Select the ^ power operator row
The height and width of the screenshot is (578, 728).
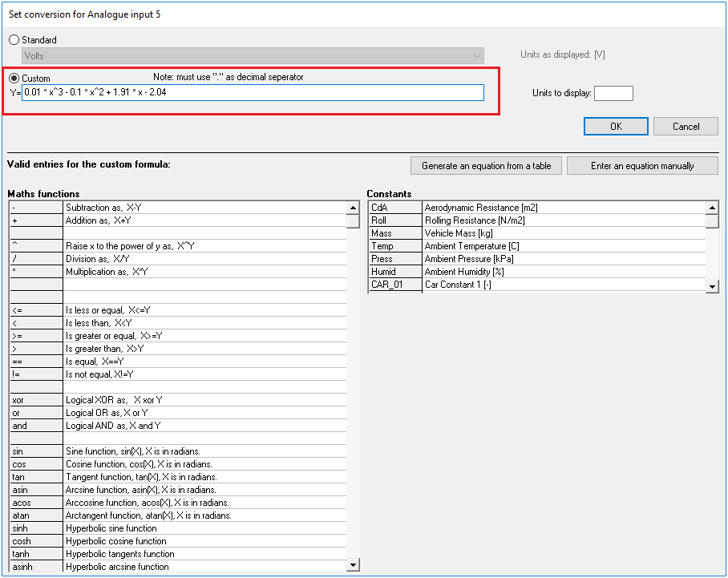pos(176,246)
